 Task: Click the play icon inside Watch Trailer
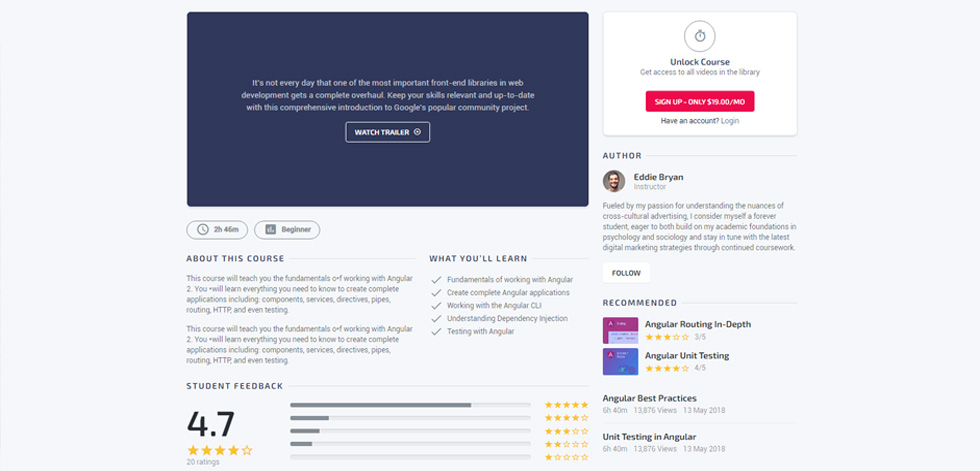[x=418, y=132]
